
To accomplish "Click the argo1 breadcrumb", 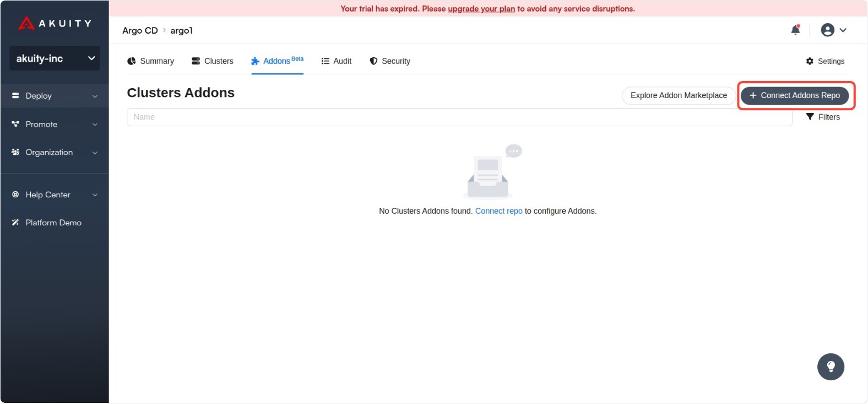I will point(181,30).
